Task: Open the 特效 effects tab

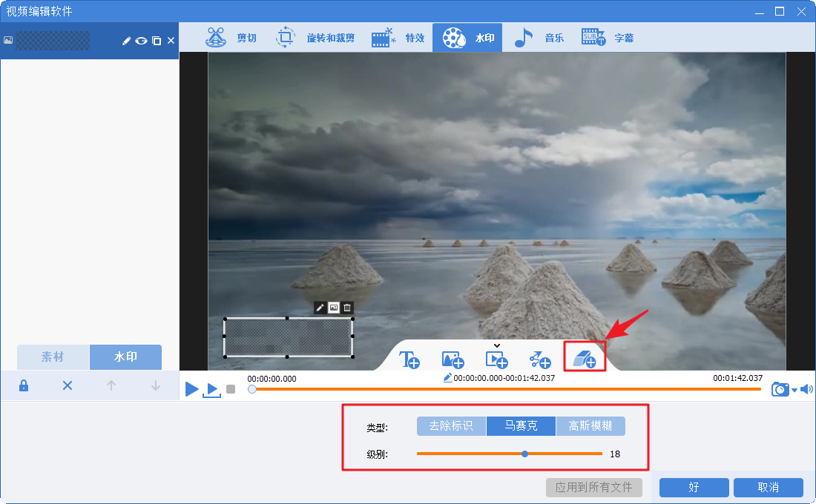Action: [x=398, y=38]
